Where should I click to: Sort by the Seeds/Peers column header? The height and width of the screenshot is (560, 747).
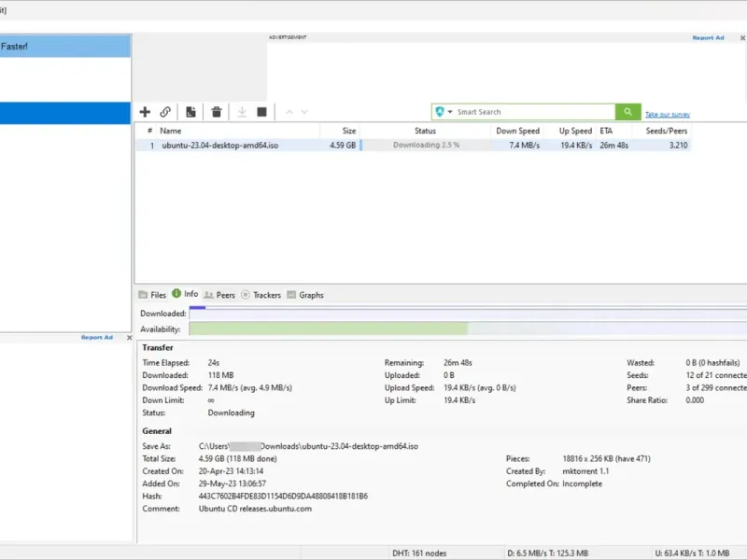click(666, 131)
